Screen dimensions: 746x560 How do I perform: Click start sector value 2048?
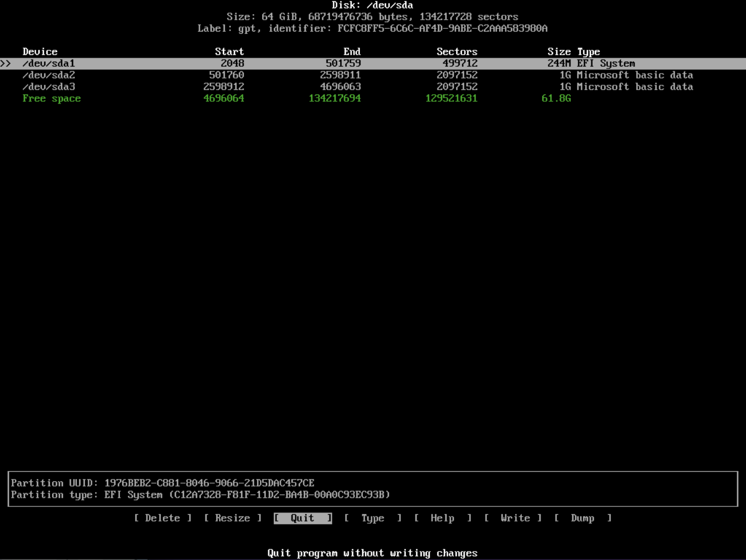pos(233,63)
